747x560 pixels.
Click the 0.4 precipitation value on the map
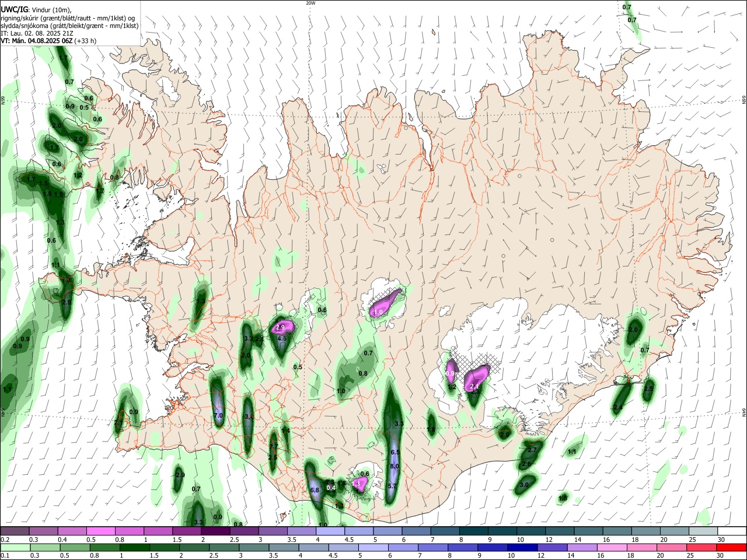click(x=331, y=488)
